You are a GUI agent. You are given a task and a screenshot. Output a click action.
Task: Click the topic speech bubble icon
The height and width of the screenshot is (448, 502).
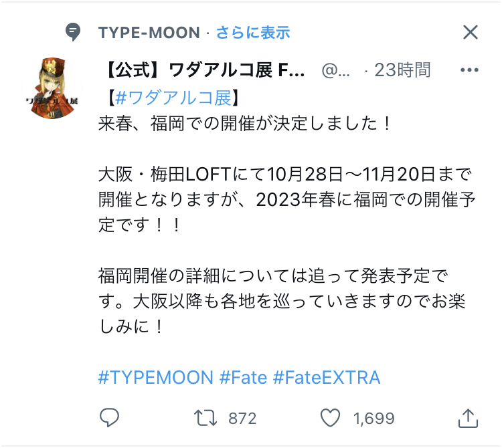[x=74, y=31]
